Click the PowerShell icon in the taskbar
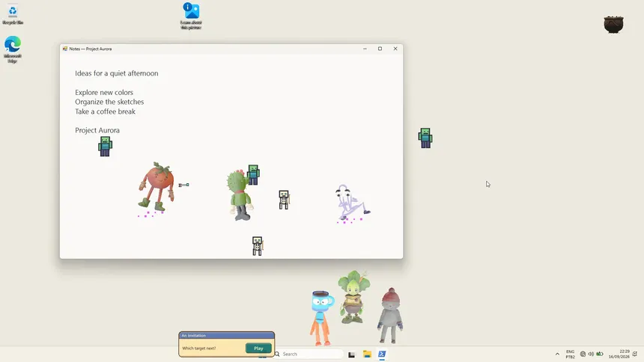The height and width of the screenshot is (362, 644). click(x=382, y=355)
